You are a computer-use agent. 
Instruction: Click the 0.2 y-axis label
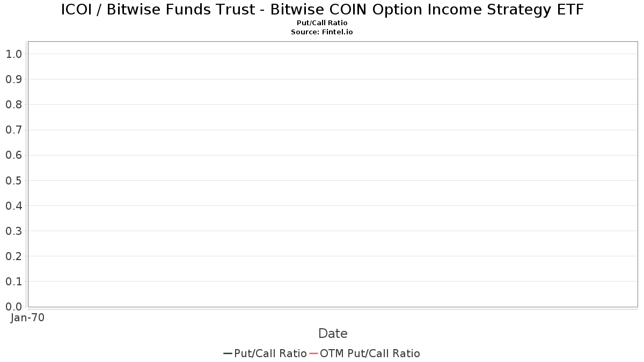click(x=13, y=256)
